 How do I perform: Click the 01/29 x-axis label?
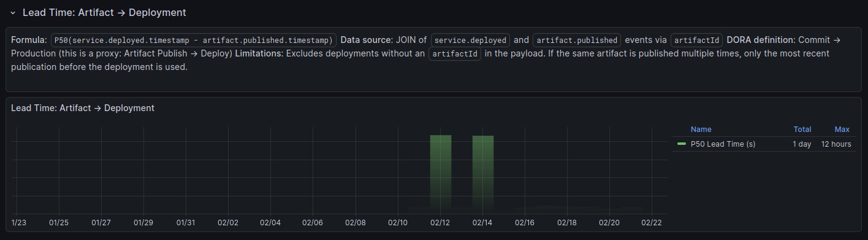coord(143,222)
